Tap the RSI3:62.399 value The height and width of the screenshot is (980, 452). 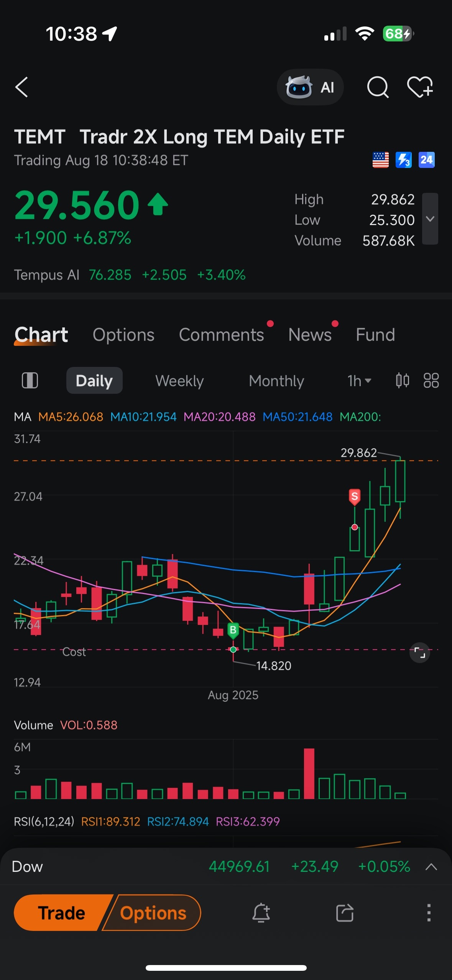248,822
